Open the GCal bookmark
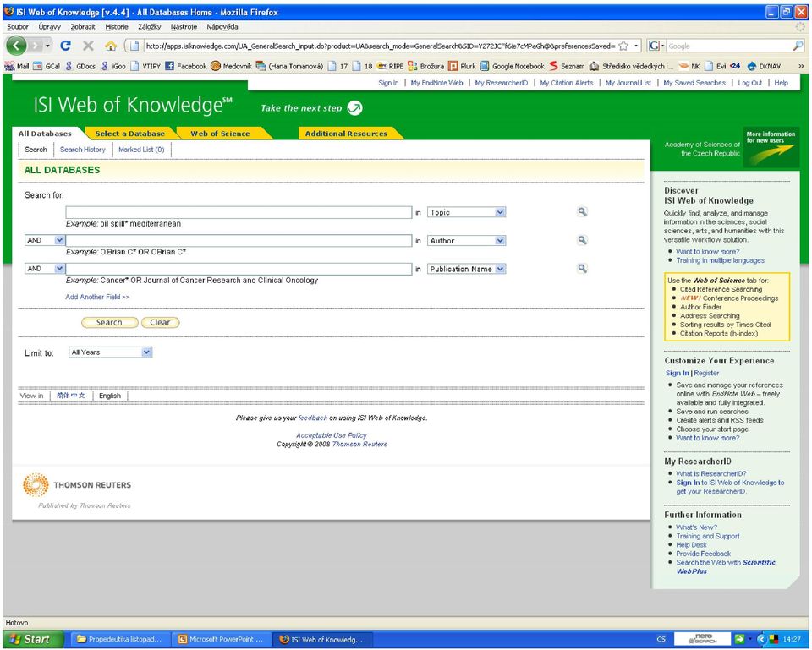 [x=47, y=66]
